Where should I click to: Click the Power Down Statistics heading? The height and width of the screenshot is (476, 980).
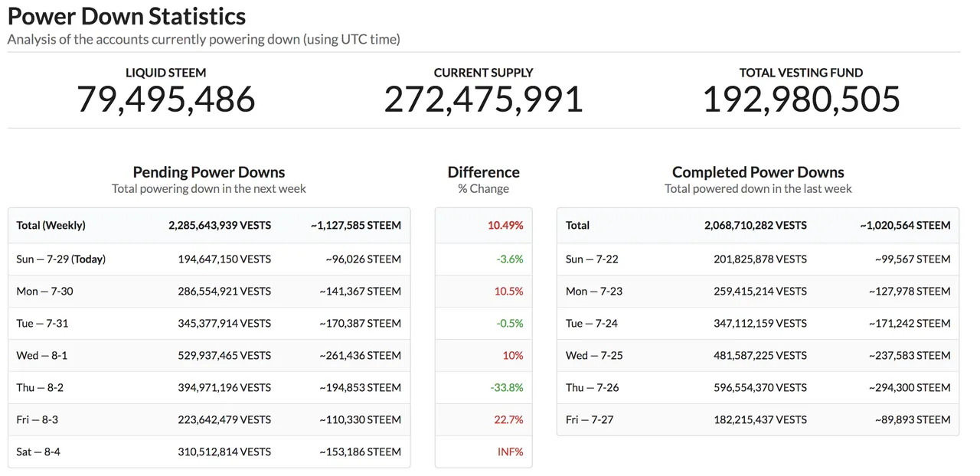click(126, 16)
